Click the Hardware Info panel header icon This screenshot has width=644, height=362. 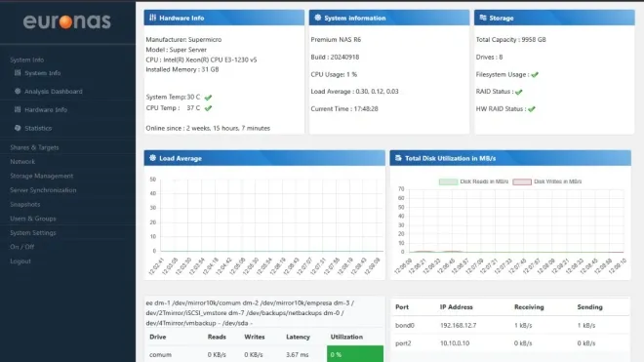click(x=153, y=18)
